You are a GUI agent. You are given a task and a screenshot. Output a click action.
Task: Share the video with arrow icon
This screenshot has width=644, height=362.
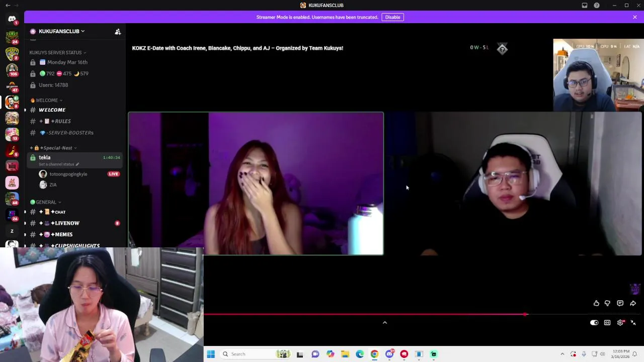633,303
